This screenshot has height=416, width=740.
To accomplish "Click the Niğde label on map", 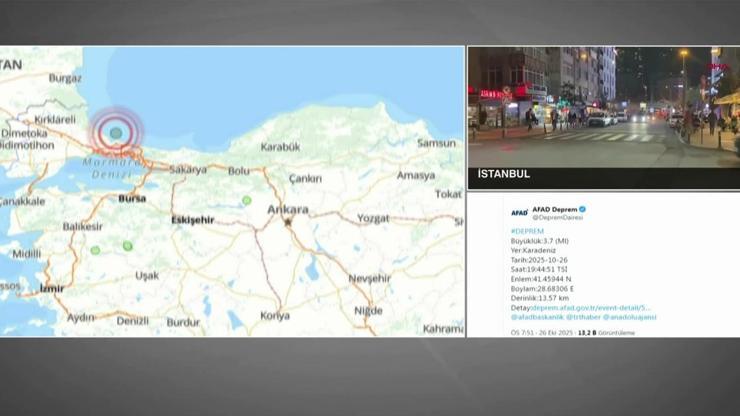I will point(368,311).
